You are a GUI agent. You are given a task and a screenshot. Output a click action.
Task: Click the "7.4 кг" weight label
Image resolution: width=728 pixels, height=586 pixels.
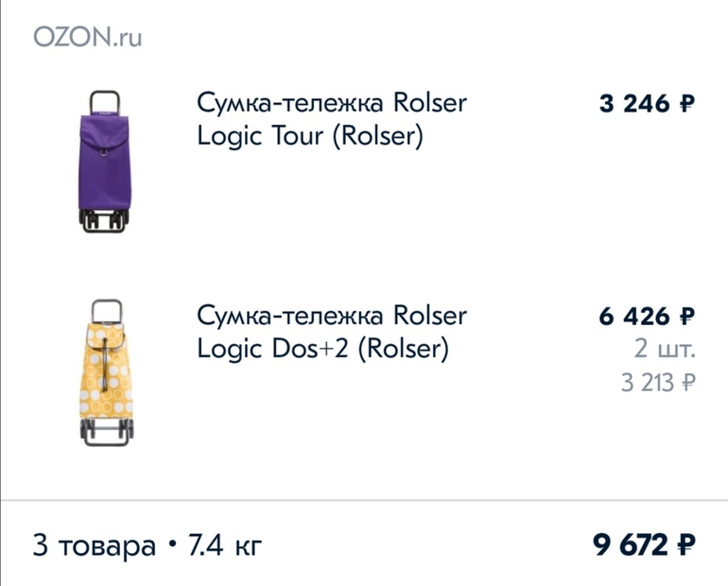[x=225, y=545]
